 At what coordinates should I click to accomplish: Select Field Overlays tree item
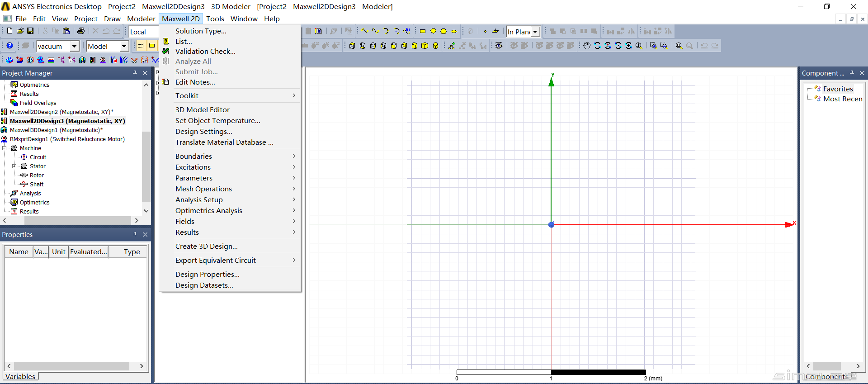pyautogui.click(x=38, y=103)
